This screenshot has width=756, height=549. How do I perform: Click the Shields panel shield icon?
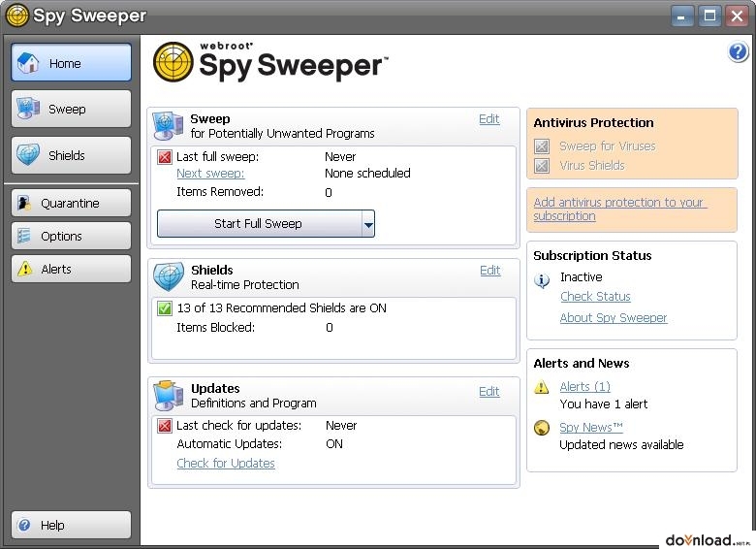[x=169, y=276]
